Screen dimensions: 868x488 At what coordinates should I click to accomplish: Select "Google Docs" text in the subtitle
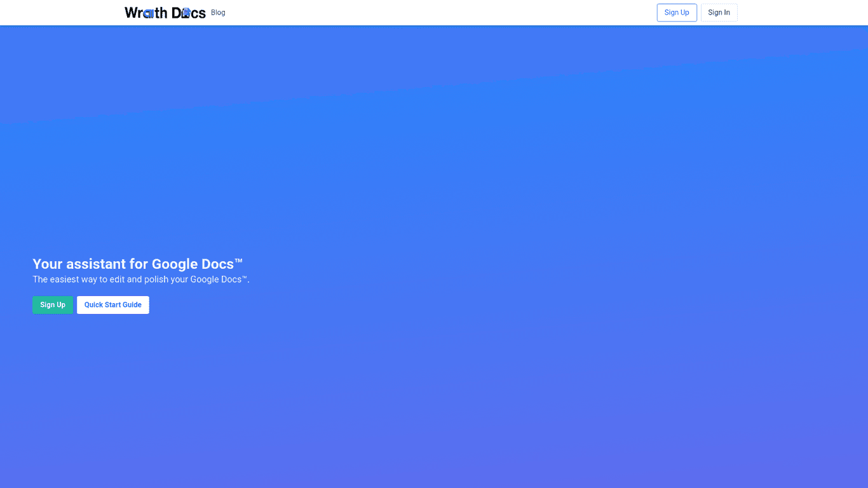coord(215,280)
